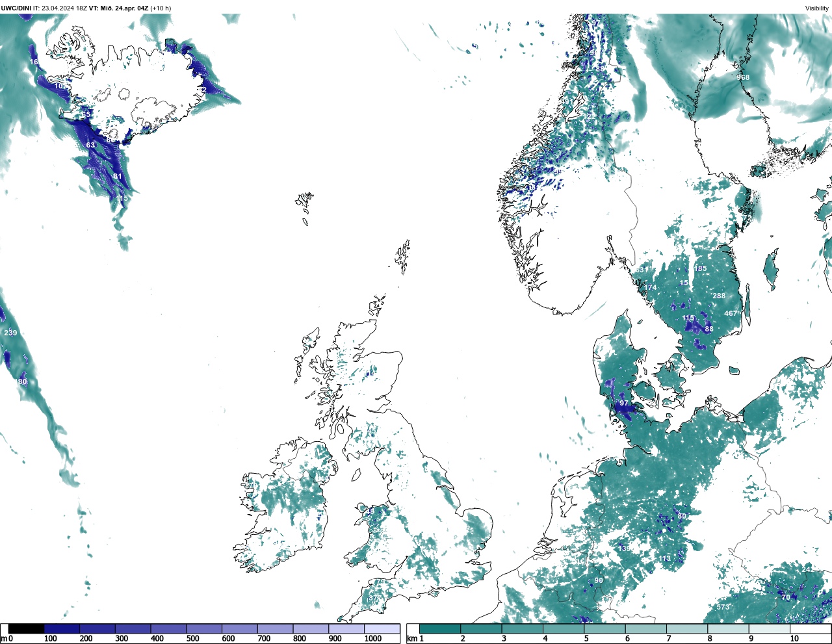The width and height of the screenshot is (832, 644).
Task: Select the "80" value over Germany
Action: click(682, 516)
